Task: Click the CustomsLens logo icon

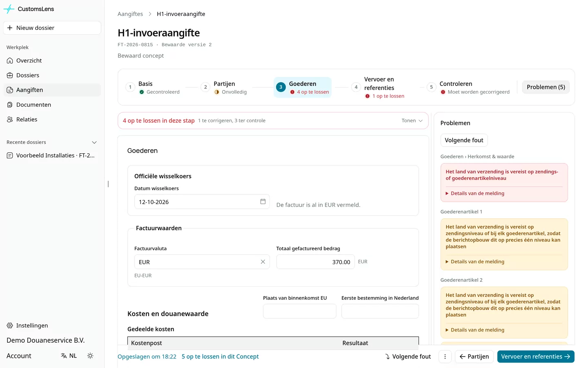Action: [9, 9]
